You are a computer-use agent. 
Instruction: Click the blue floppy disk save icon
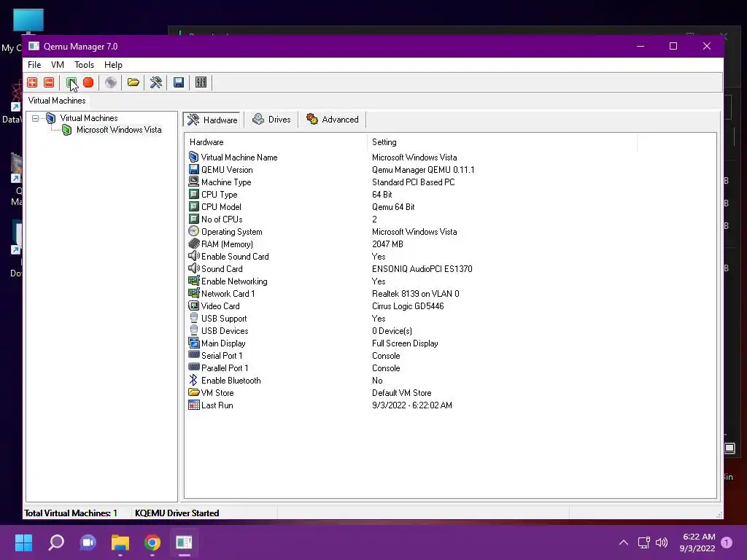(179, 82)
